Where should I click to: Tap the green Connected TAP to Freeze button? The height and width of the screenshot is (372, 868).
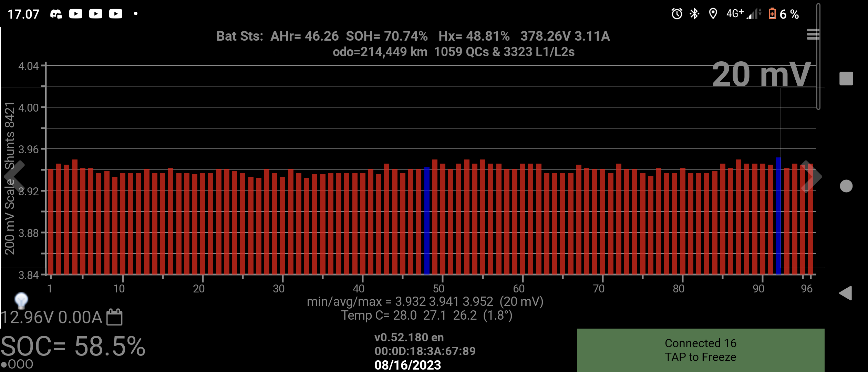click(x=700, y=350)
